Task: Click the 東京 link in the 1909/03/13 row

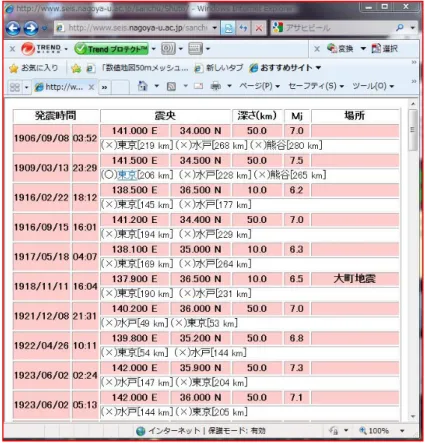Action: click(x=127, y=175)
